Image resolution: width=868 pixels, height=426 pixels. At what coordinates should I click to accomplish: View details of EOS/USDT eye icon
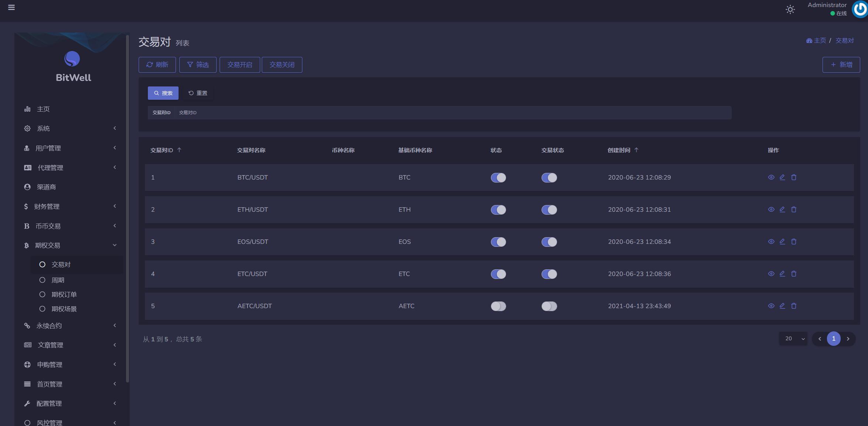click(x=771, y=242)
